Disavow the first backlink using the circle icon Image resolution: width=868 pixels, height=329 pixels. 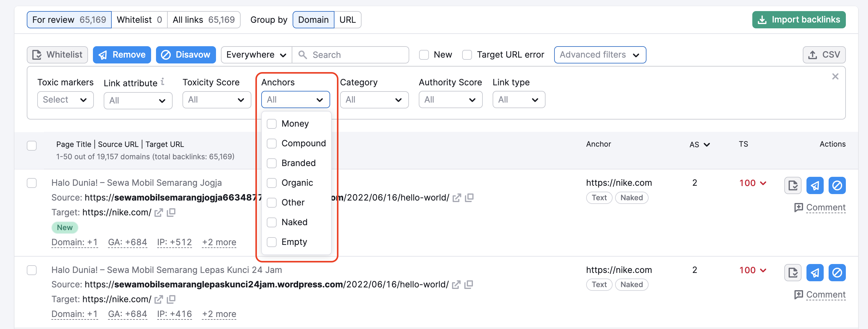[x=837, y=185]
